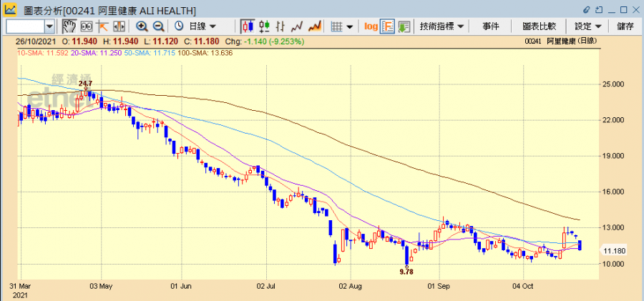Switch to OHLC bar chart type

click(264, 26)
